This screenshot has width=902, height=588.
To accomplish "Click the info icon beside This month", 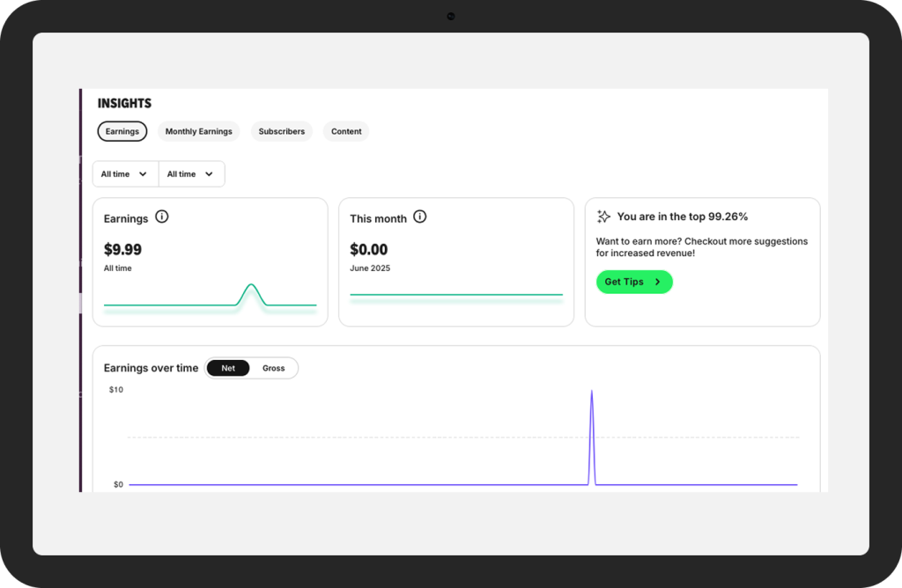I will [420, 217].
